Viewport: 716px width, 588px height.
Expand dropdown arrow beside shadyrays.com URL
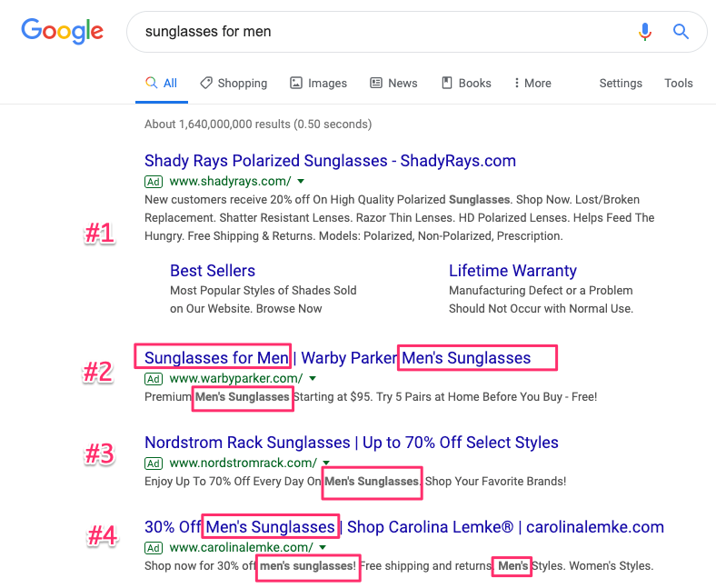click(301, 182)
